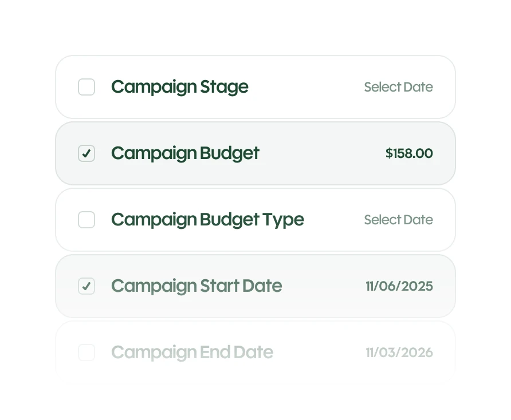The image size is (511, 420).
Task: Select the Campaign Stage label text
Action: point(179,87)
